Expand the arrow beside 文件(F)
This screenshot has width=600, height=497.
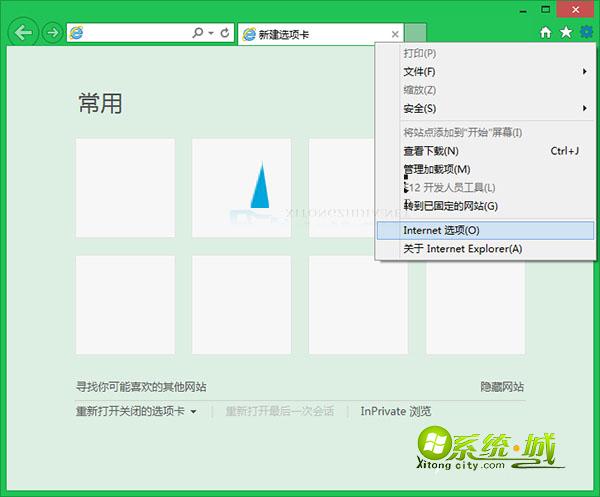[584, 72]
